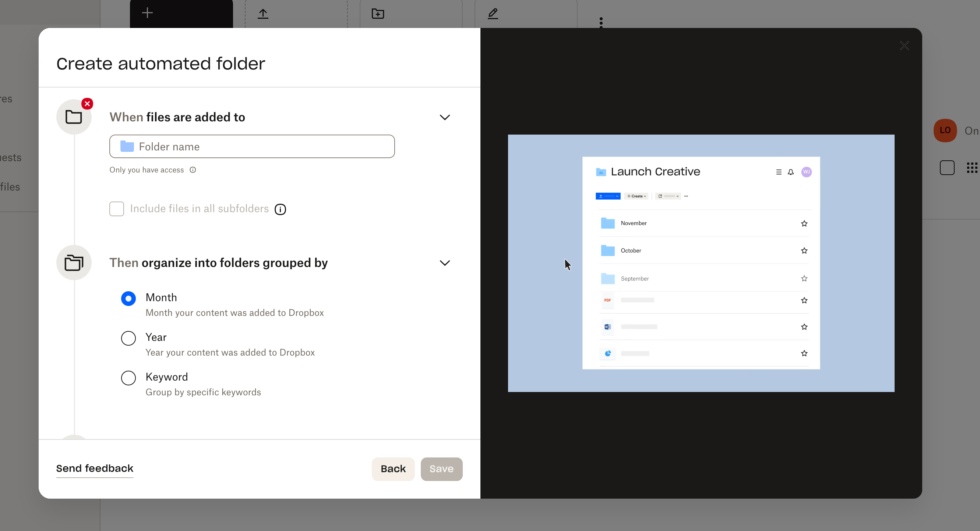Image resolution: width=980 pixels, height=531 pixels.
Task: Open the Send feedback link
Action: click(x=95, y=468)
